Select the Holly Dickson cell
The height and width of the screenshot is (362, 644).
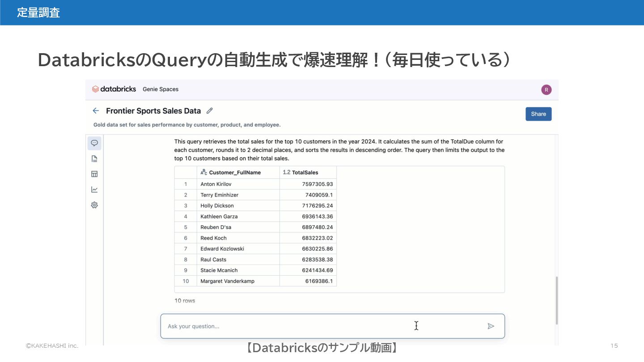(238, 206)
